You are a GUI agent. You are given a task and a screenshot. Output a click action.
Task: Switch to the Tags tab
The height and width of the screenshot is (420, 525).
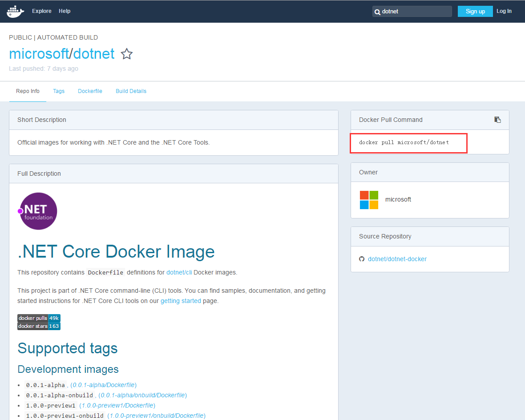58,91
